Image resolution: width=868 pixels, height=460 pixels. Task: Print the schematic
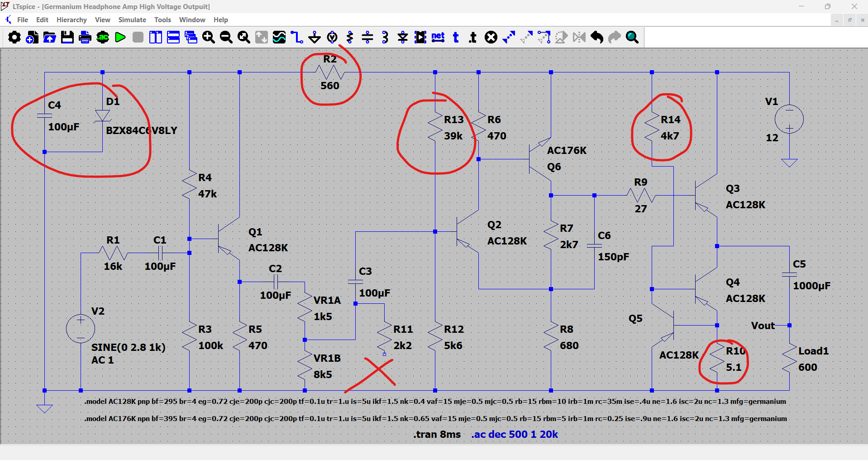coord(85,37)
